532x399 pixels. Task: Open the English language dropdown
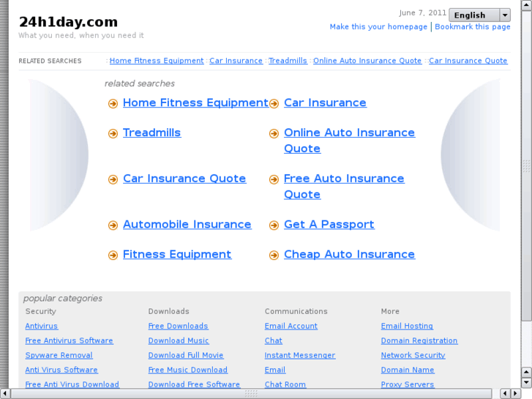(x=479, y=15)
